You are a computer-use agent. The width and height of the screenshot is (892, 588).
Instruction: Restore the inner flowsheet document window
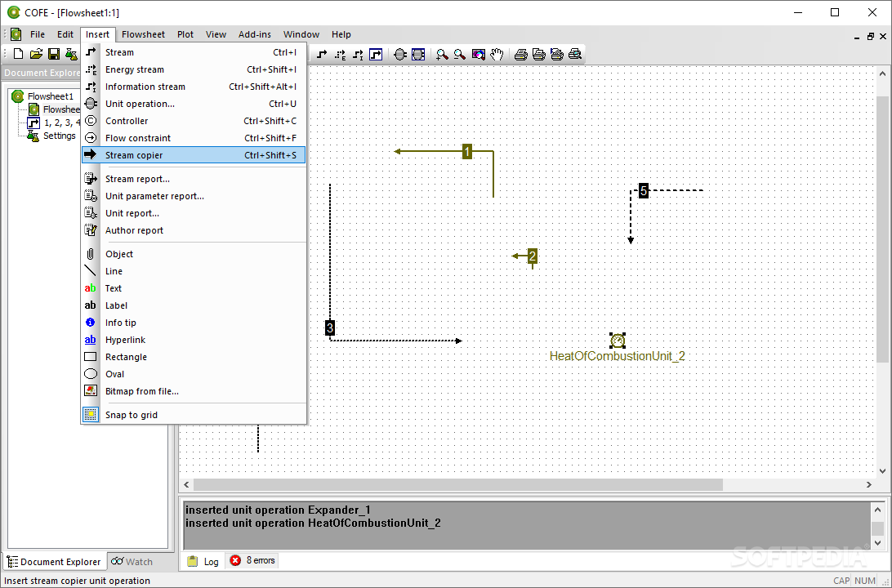tap(871, 37)
